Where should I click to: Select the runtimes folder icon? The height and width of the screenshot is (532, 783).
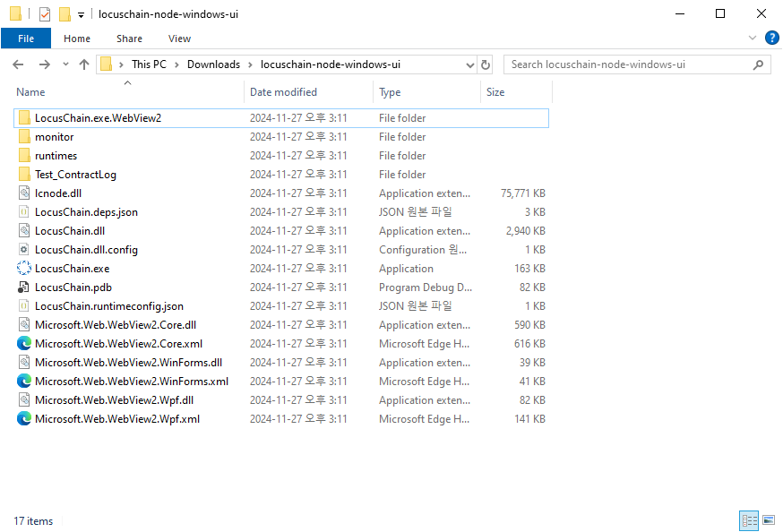(24, 156)
